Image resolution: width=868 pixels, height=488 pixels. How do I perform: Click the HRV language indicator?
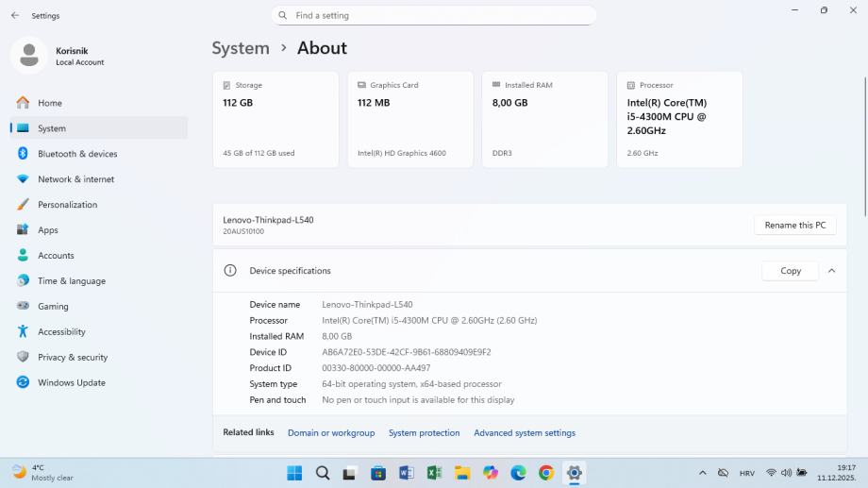click(747, 473)
